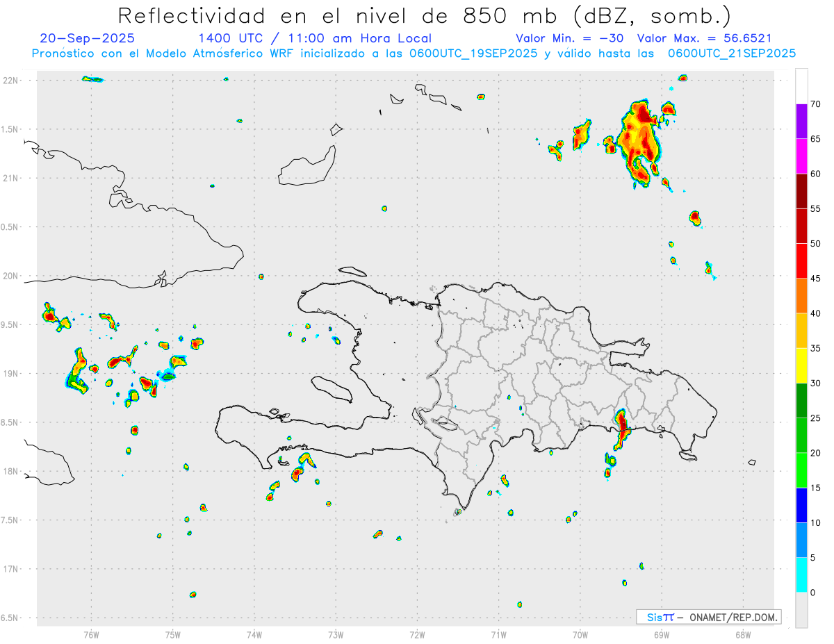Screen dimensions: 834x644
Task: Click the '18N' latitude label
Action: coord(10,471)
